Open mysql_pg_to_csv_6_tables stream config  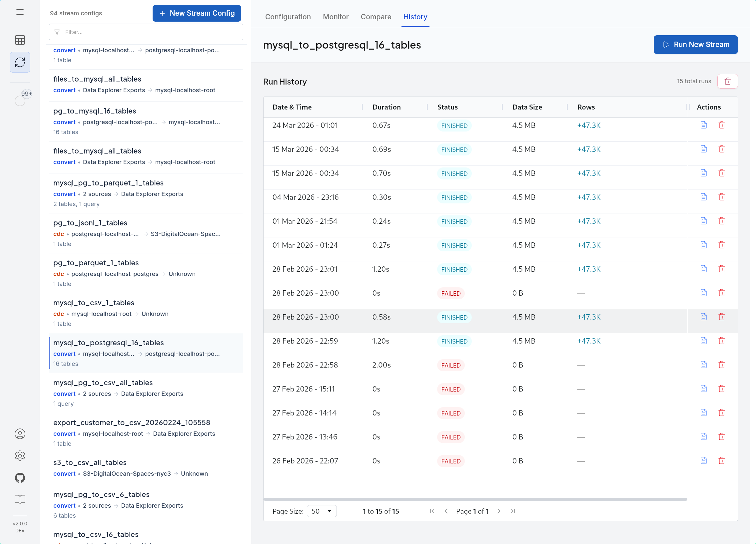[x=146, y=505]
